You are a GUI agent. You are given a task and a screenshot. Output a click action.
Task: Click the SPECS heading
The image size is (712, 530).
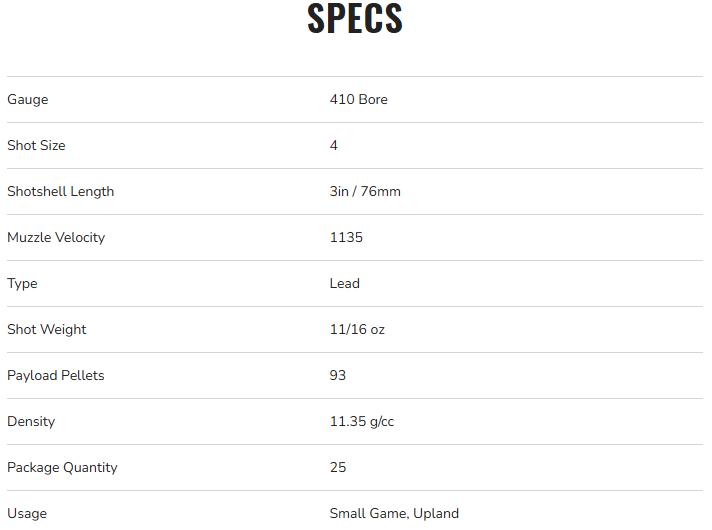(x=355, y=19)
